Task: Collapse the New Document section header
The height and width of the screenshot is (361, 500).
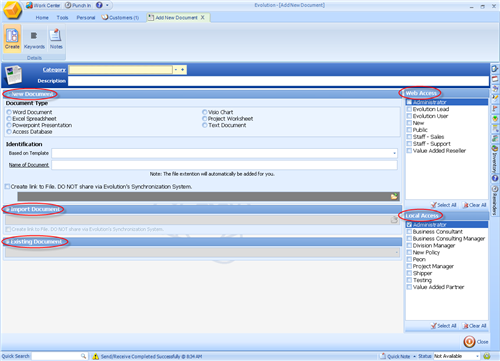Action: [x=202, y=94]
